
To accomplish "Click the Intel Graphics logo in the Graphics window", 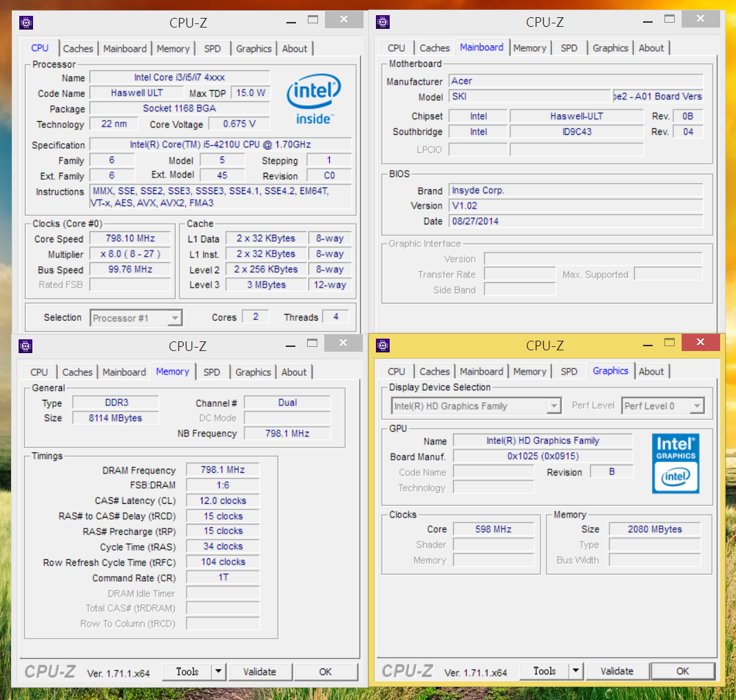I will (x=675, y=463).
